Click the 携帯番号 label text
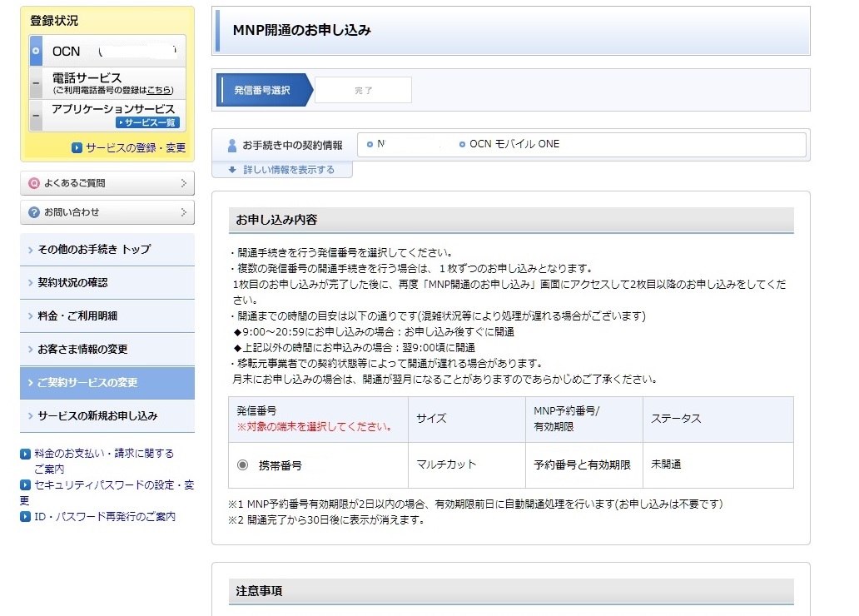 (281, 466)
